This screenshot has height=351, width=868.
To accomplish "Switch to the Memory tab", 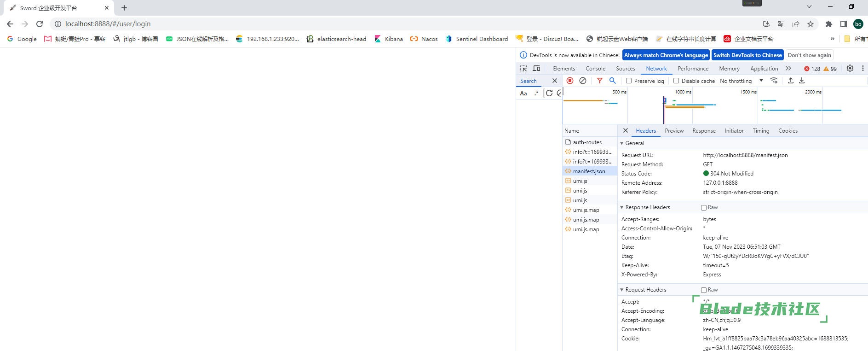I will pyautogui.click(x=730, y=69).
